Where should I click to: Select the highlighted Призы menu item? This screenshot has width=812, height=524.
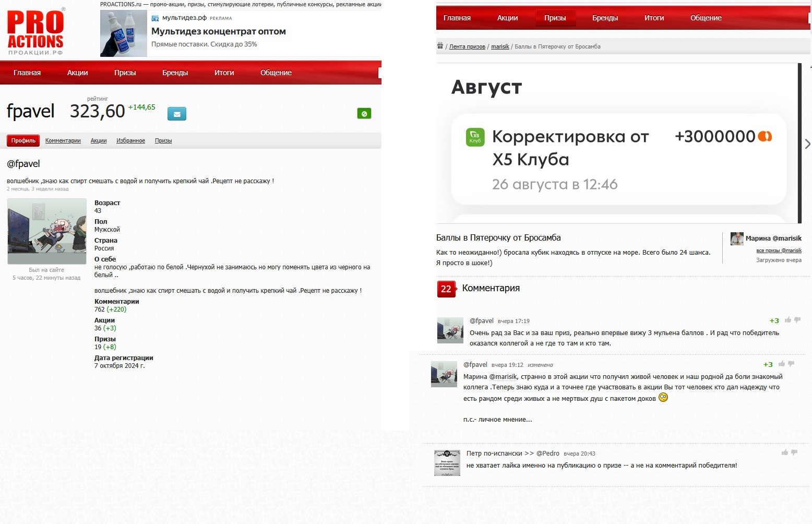tap(555, 18)
